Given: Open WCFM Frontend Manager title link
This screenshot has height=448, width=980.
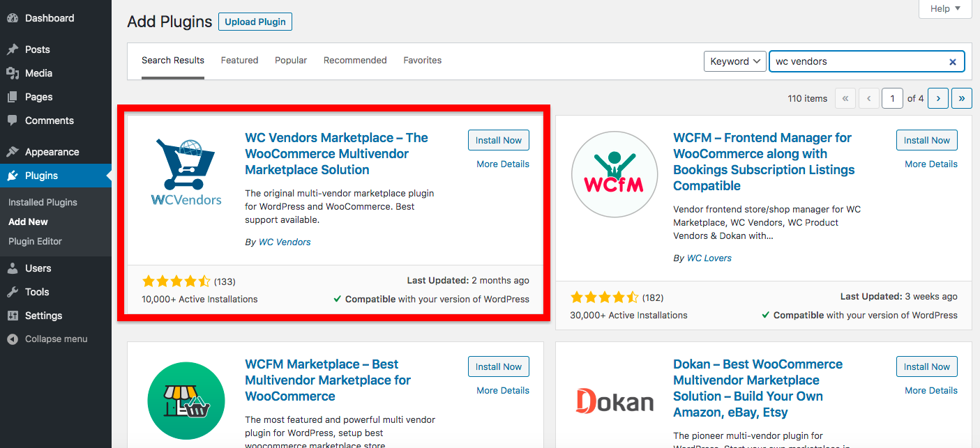Looking at the screenshot, I should 764,162.
